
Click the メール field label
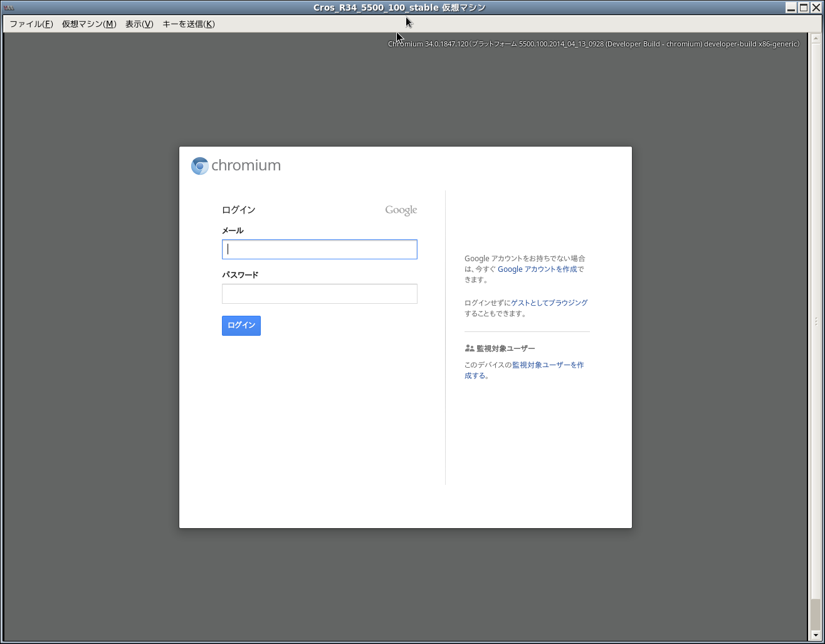click(x=233, y=231)
